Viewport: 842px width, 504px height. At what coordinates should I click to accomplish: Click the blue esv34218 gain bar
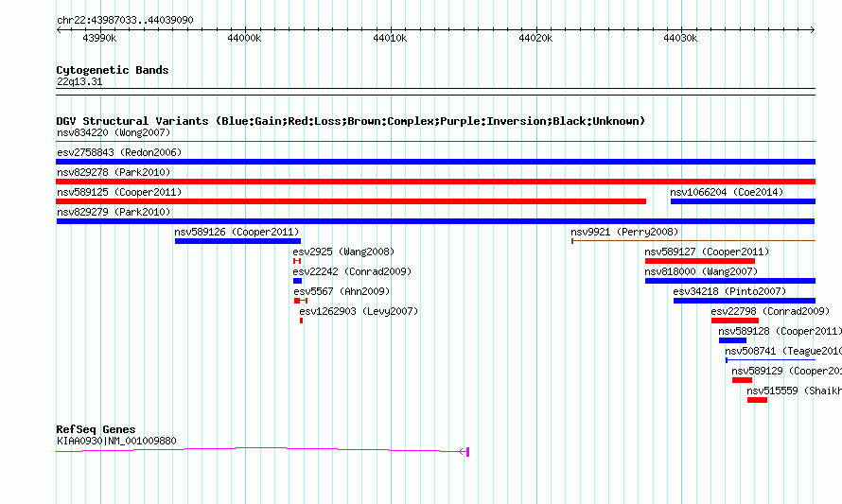[x=745, y=301]
